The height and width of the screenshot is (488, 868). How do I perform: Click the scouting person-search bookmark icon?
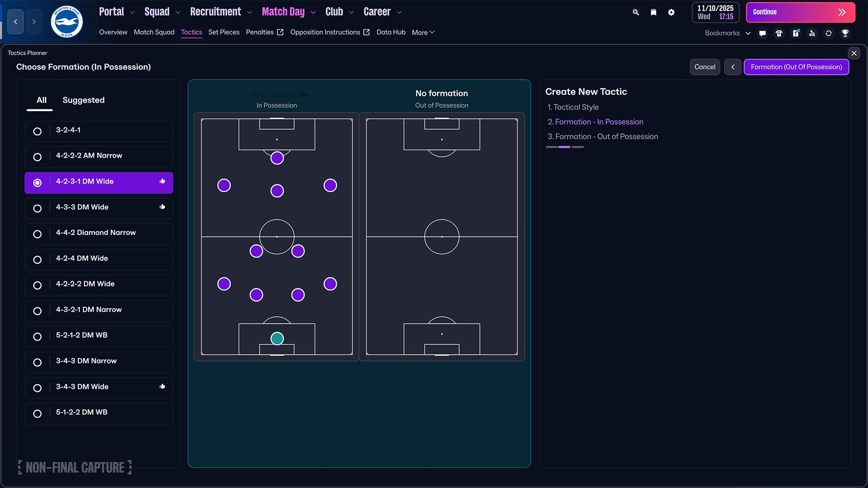pyautogui.click(x=812, y=33)
